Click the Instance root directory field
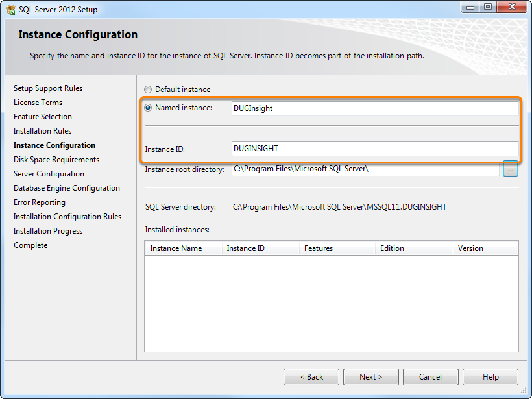532x399 pixels. [x=365, y=169]
